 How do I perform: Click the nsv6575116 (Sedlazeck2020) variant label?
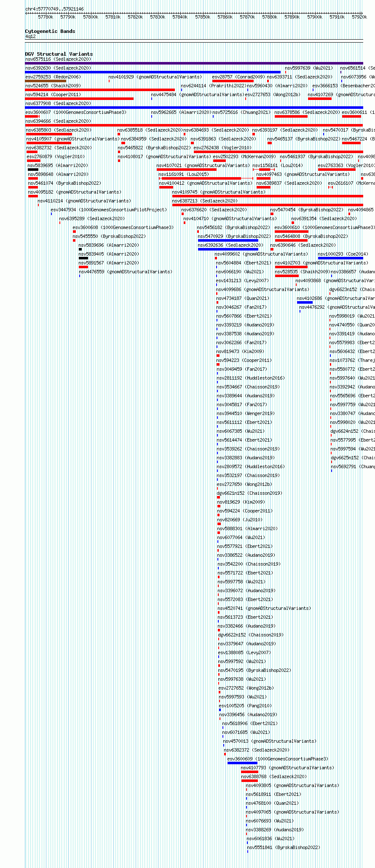58,59
